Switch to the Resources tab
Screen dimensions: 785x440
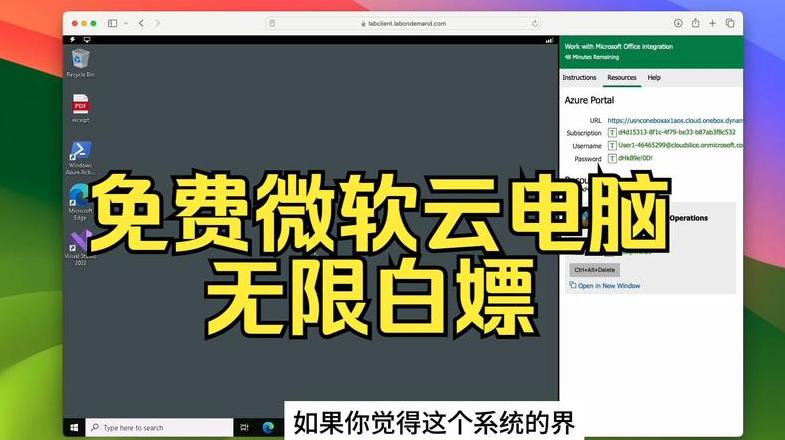(622, 78)
